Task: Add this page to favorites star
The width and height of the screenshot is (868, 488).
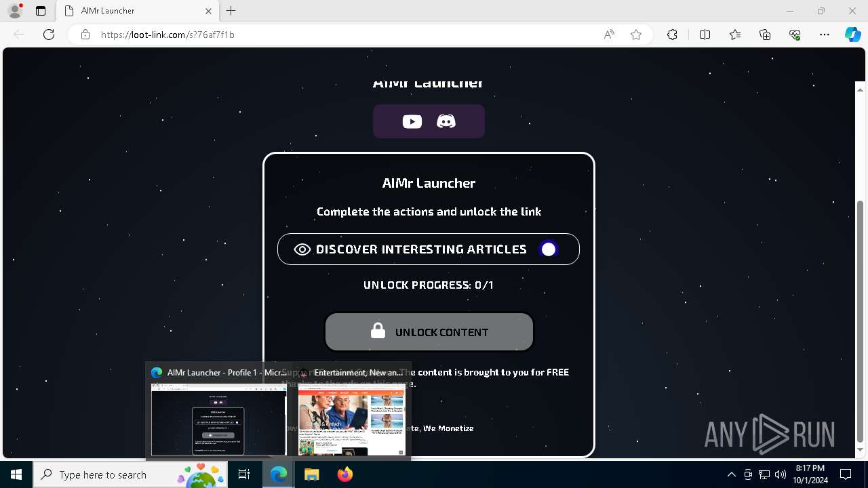Action: tap(636, 35)
